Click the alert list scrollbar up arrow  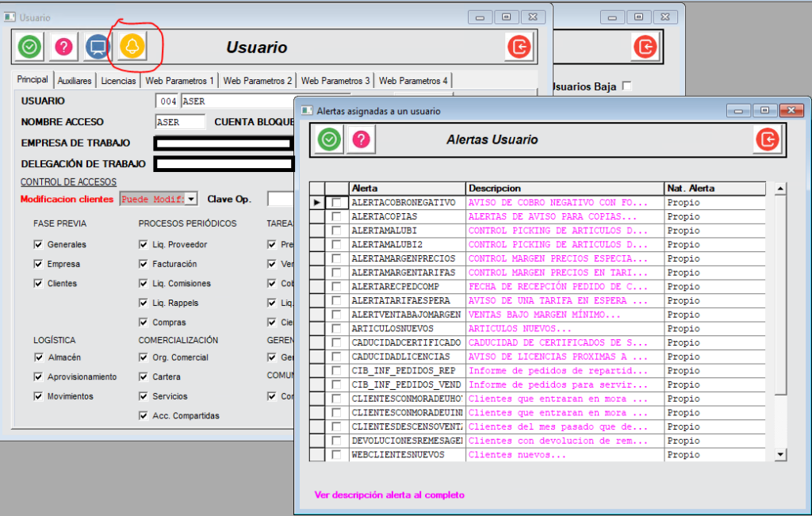[780, 189]
